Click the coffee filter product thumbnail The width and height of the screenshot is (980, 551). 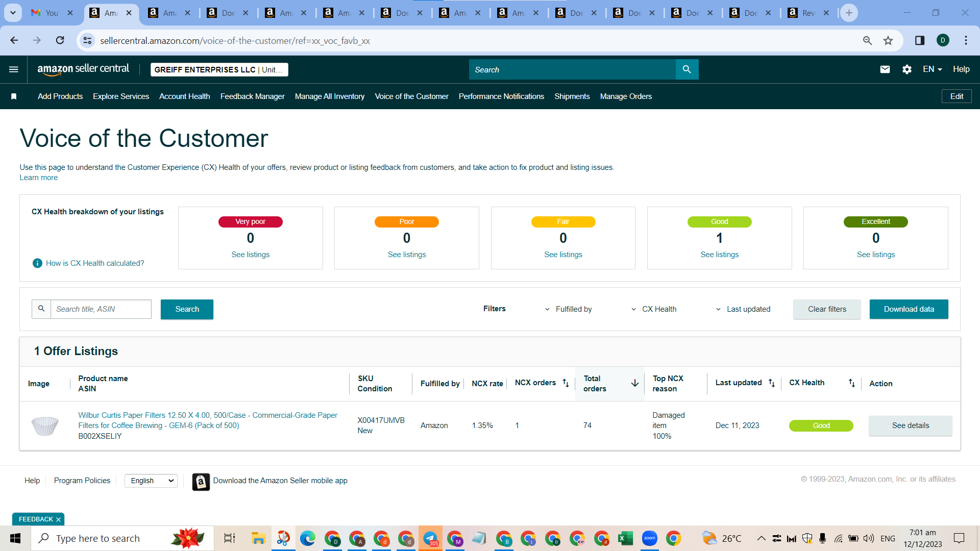point(45,425)
